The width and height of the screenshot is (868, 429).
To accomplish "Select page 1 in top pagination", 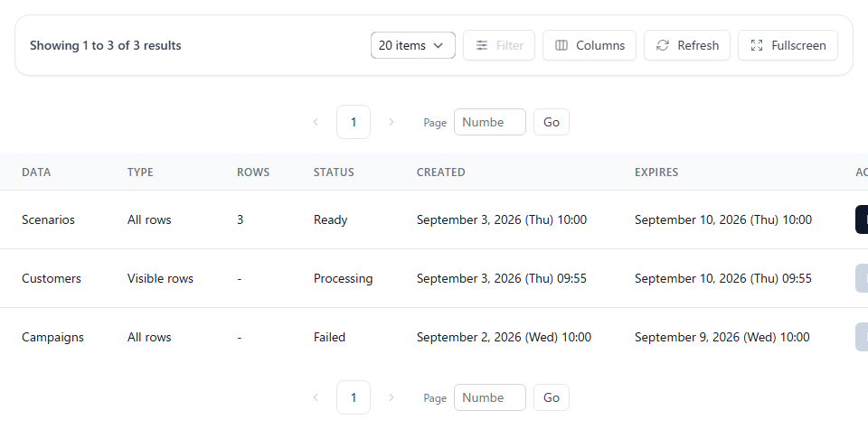I will (x=354, y=122).
